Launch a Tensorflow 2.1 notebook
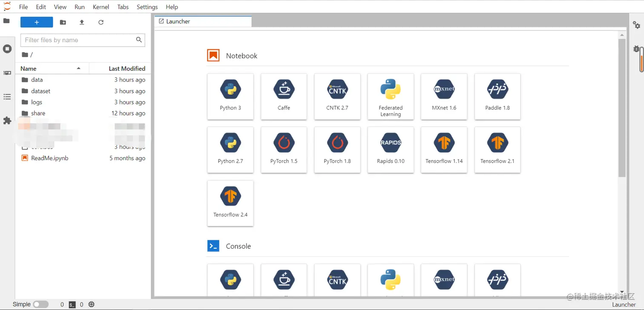The width and height of the screenshot is (644, 310). (x=497, y=150)
